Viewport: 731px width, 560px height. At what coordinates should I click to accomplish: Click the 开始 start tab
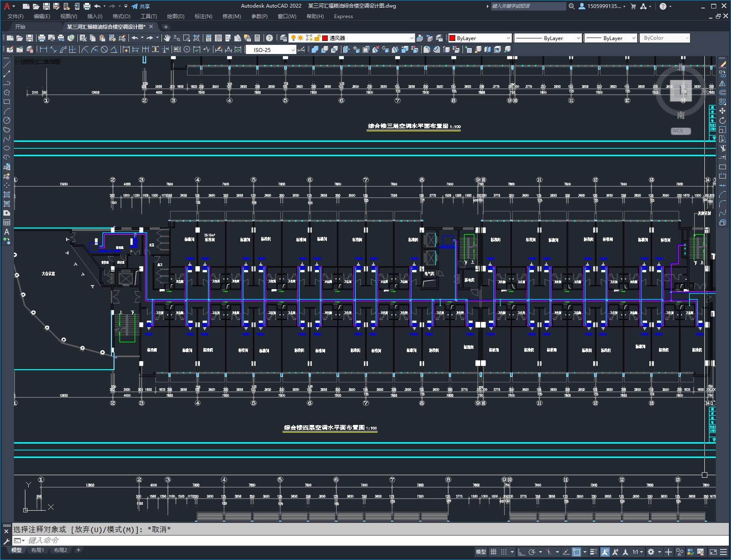click(x=20, y=27)
